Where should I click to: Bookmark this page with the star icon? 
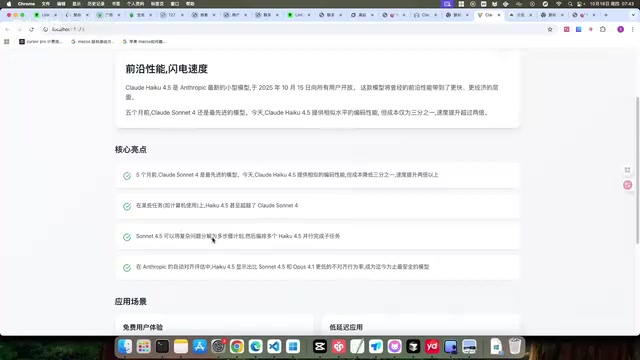pos(550,29)
